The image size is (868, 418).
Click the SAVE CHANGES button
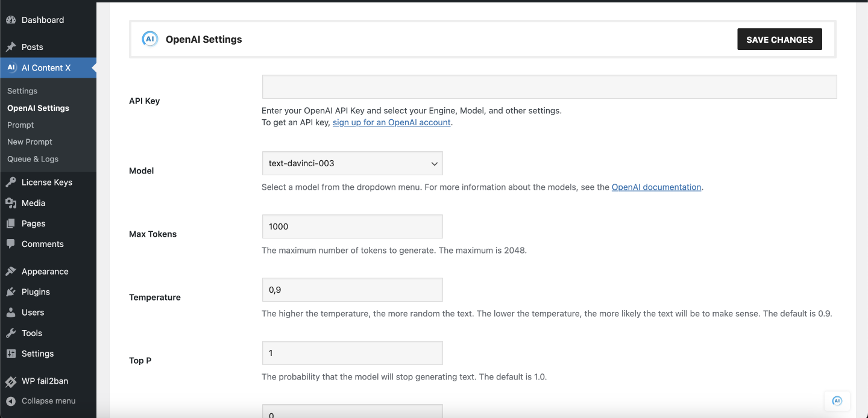[779, 39]
